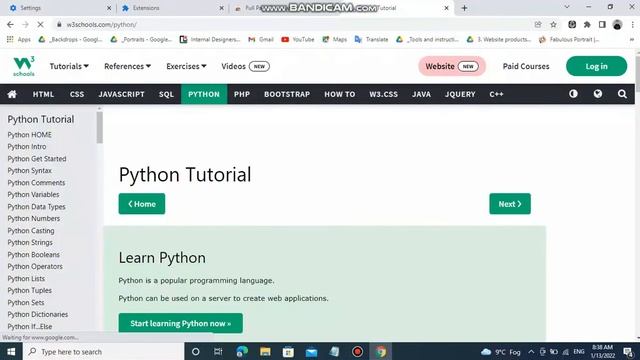The width and height of the screenshot is (640, 360).
Task: Show hidden system tray icons chevron
Action: click(x=531, y=351)
